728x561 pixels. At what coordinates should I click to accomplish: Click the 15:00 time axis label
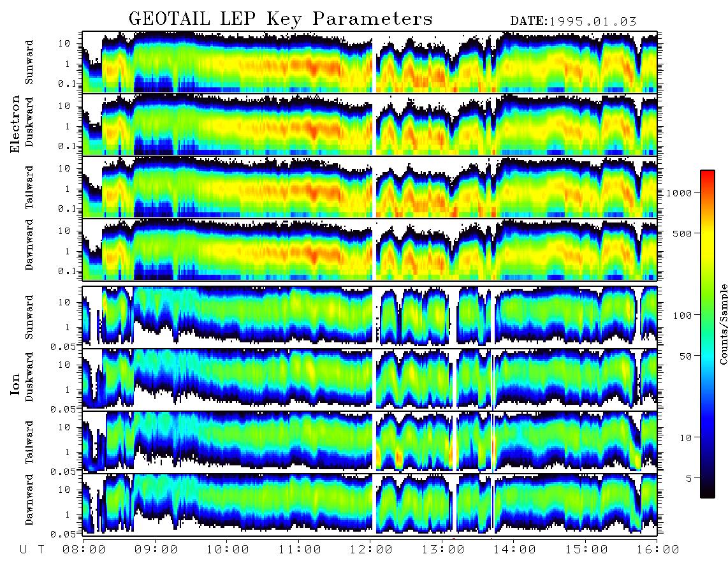pos(586,550)
